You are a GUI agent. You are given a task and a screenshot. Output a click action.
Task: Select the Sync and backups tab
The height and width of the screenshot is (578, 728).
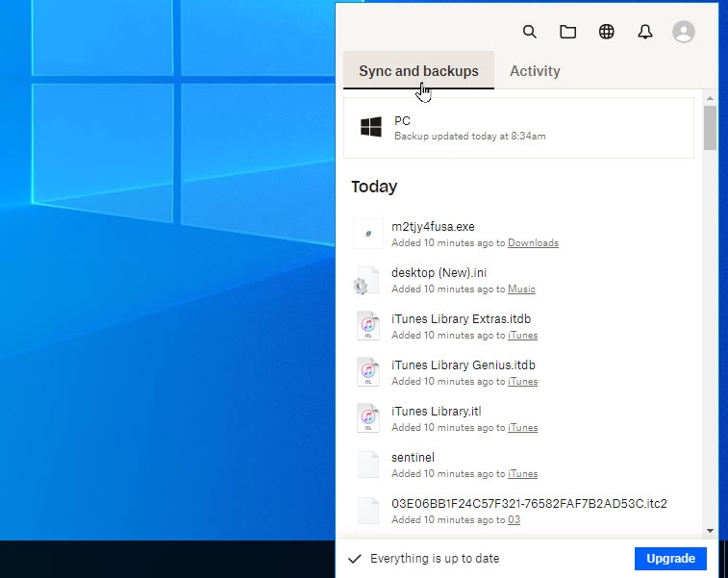[x=418, y=71]
